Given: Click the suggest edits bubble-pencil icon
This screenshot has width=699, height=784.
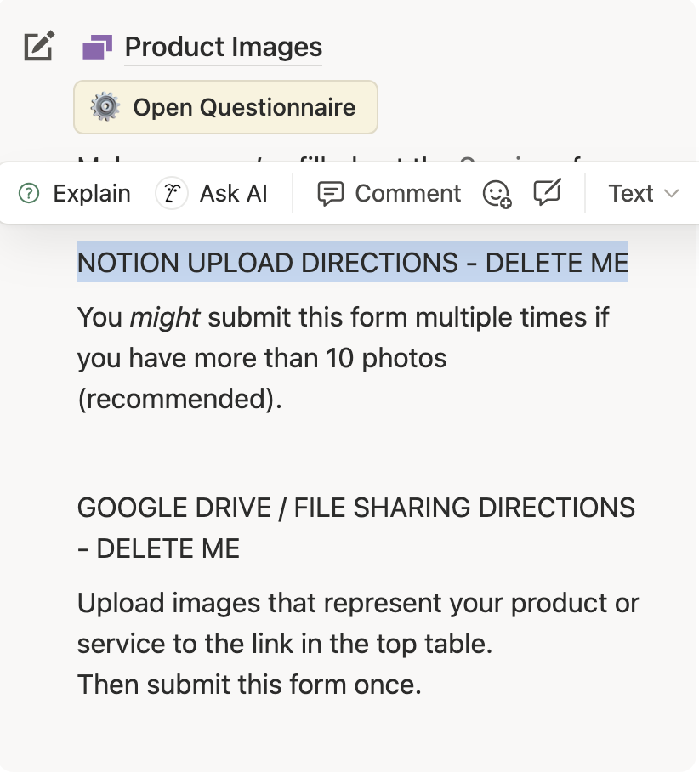Looking at the screenshot, I should [x=547, y=193].
